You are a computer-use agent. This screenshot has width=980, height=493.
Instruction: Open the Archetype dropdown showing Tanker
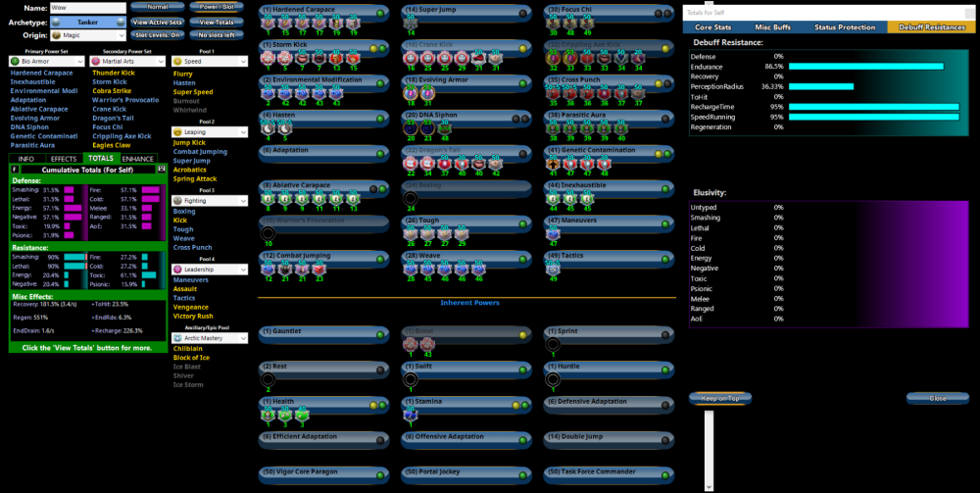pyautogui.click(x=88, y=21)
